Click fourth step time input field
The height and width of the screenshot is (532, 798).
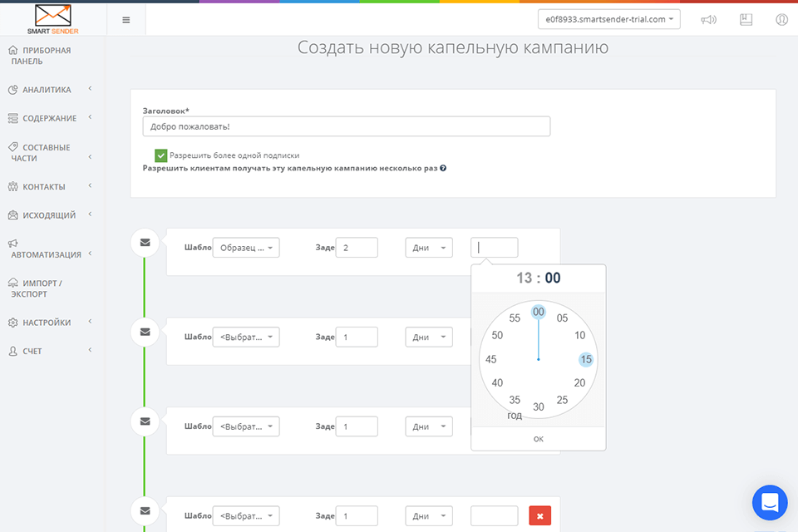[x=494, y=515]
